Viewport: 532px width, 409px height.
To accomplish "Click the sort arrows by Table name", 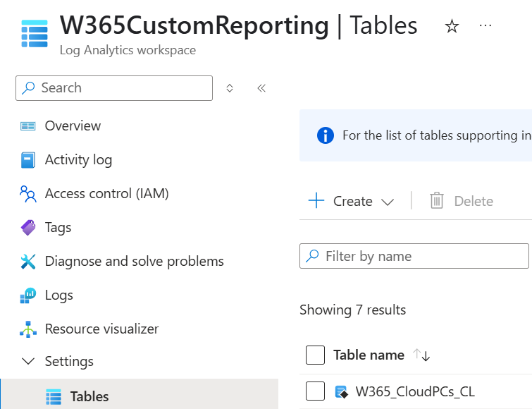I will 421,355.
